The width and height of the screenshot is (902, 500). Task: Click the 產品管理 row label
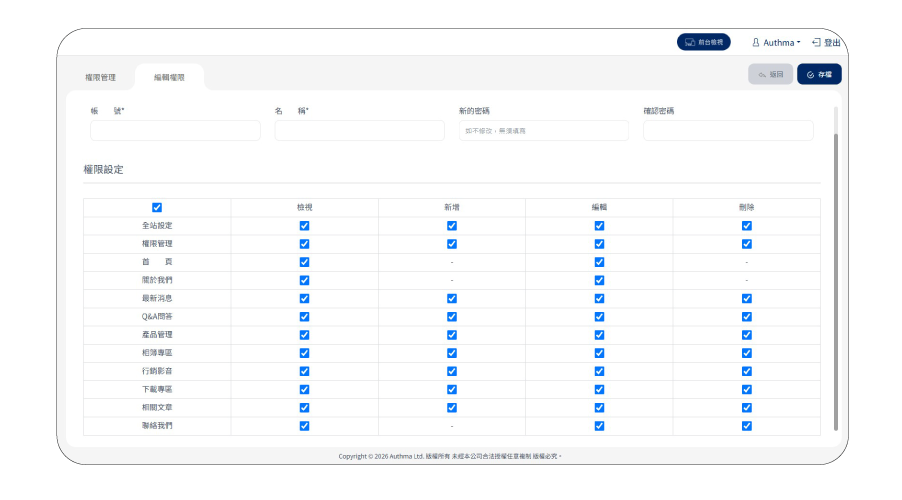point(157,335)
